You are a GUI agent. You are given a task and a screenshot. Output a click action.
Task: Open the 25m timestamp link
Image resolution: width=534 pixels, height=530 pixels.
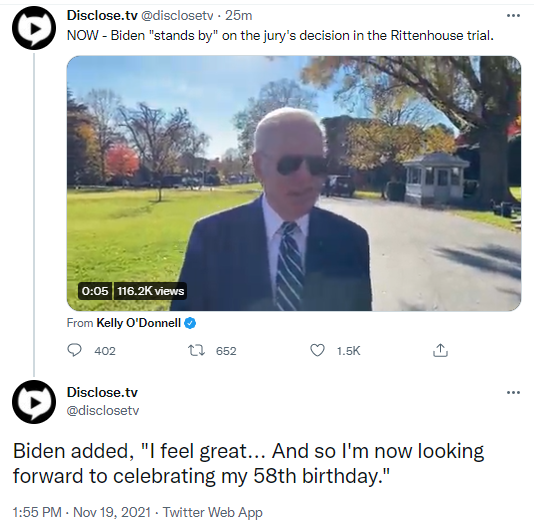[x=238, y=16]
